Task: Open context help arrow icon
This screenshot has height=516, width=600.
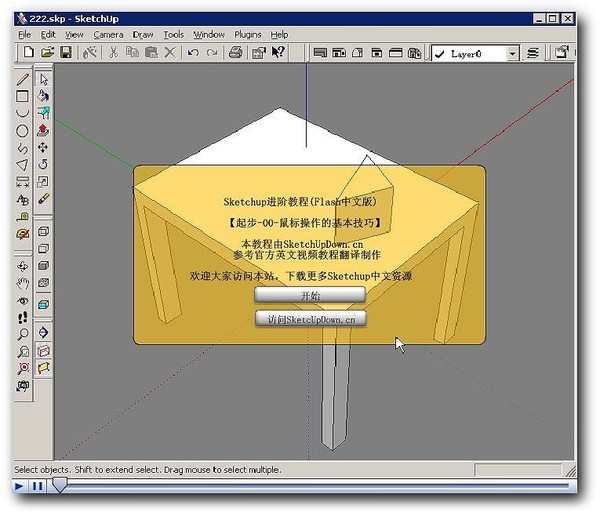Action: (x=278, y=52)
